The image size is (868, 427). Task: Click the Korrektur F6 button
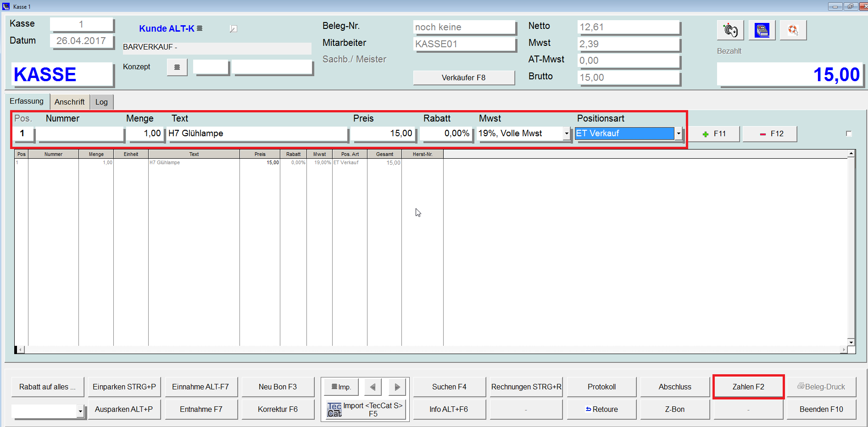[278, 409]
